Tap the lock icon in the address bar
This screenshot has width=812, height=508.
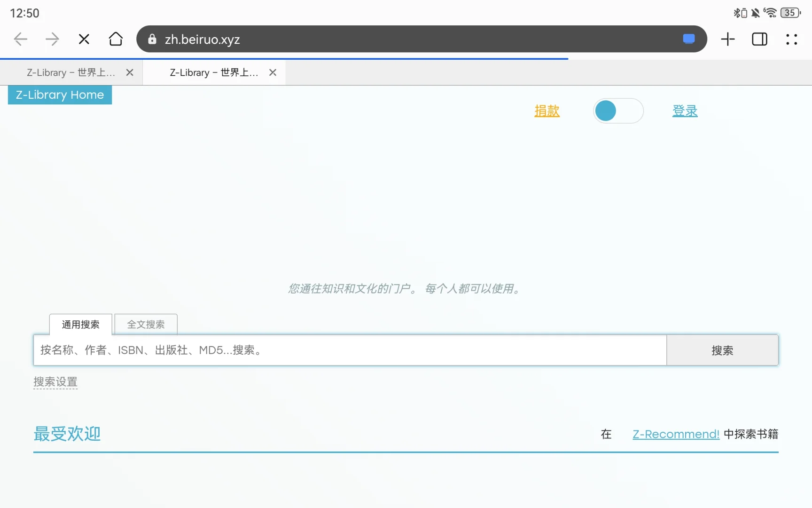pyautogui.click(x=152, y=39)
